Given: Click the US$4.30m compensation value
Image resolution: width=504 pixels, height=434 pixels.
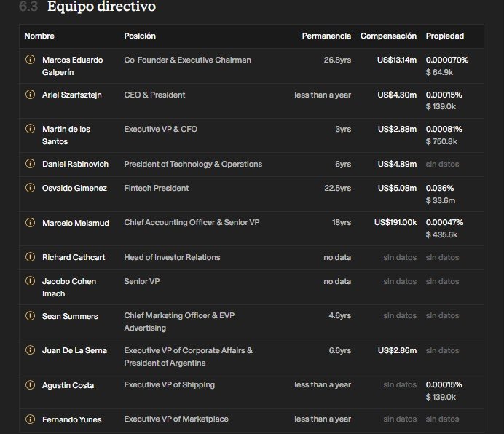Looking at the screenshot, I should pyautogui.click(x=397, y=95).
